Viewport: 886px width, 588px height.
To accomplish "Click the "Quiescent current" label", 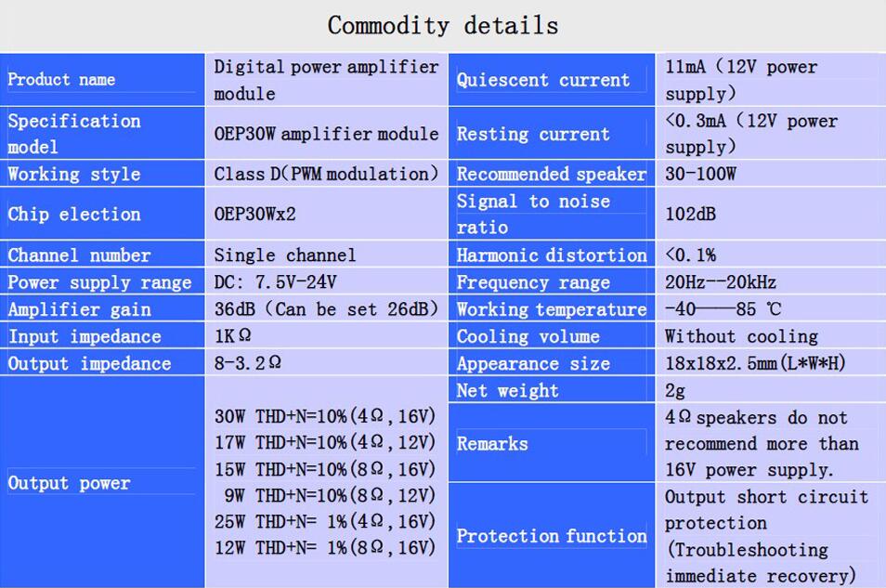I will (543, 80).
